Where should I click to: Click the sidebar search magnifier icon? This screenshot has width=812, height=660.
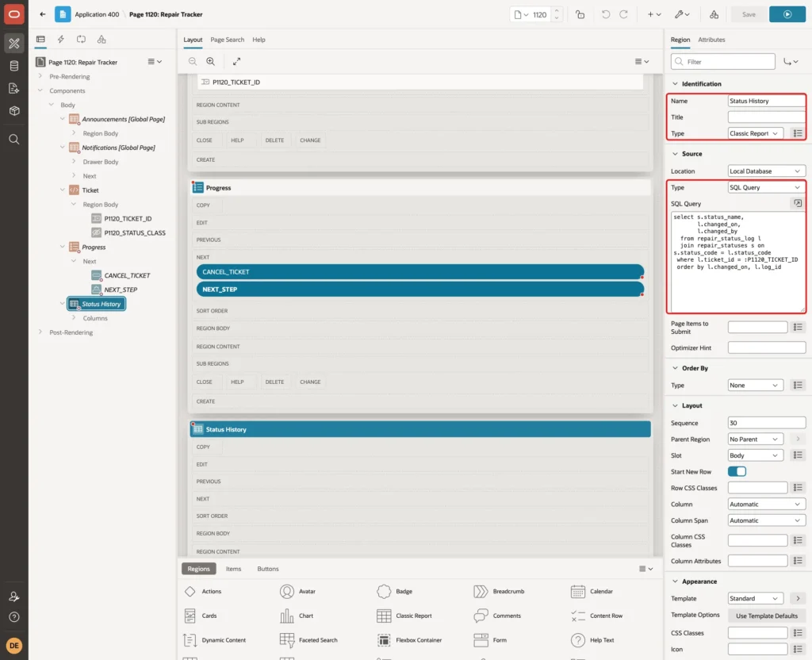click(x=14, y=140)
